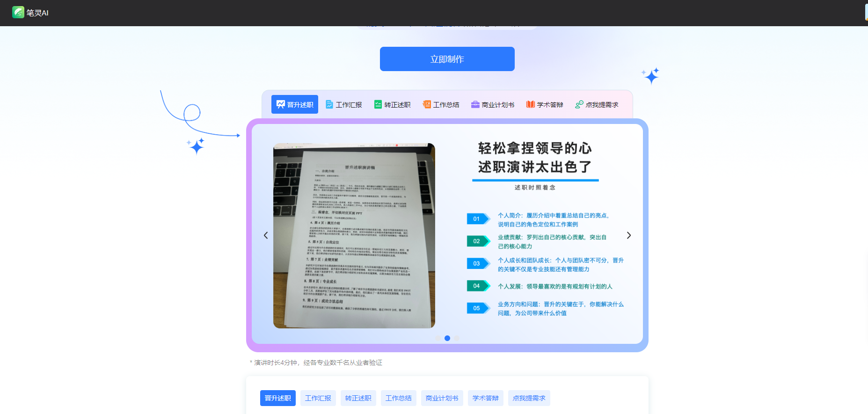This screenshot has height=414, width=868.
Task: Switch to the 转正述职 top tab
Action: point(392,104)
